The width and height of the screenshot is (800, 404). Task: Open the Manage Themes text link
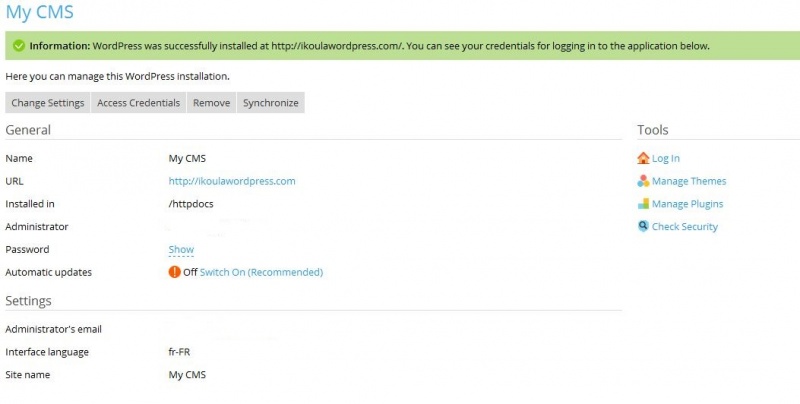(x=689, y=181)
